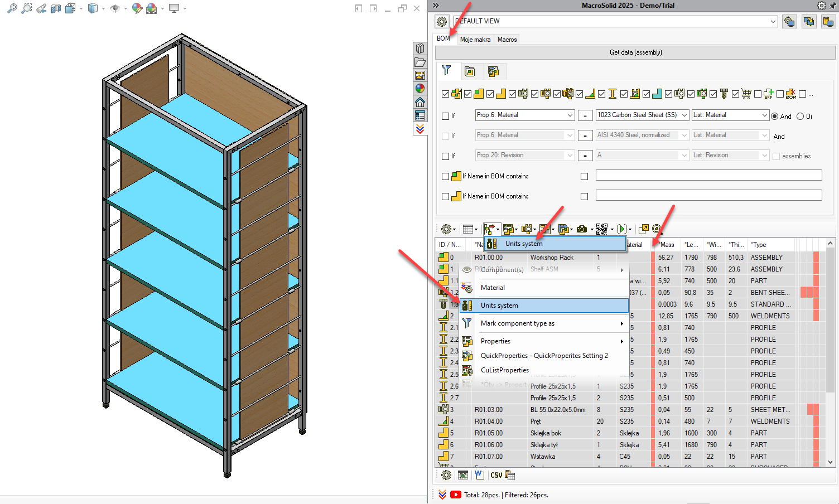Open the first Prop.6: Material dropdown

pos(570,115)
